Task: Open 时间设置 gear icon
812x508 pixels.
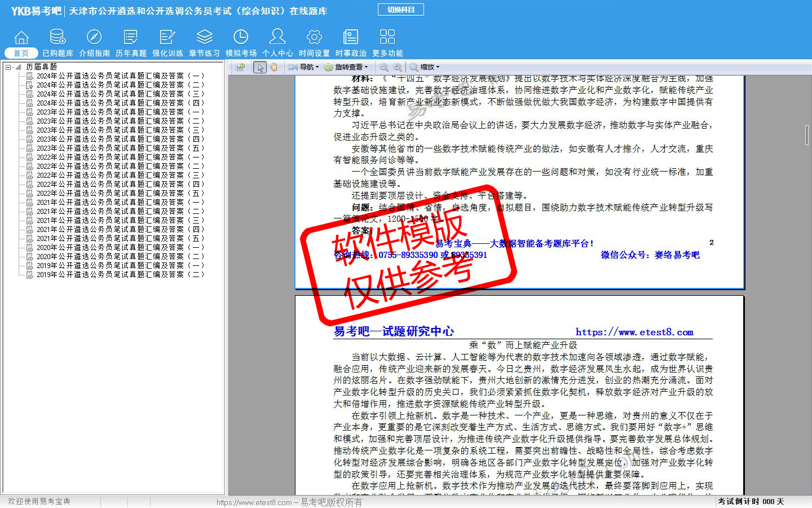Action: point(314,38)
